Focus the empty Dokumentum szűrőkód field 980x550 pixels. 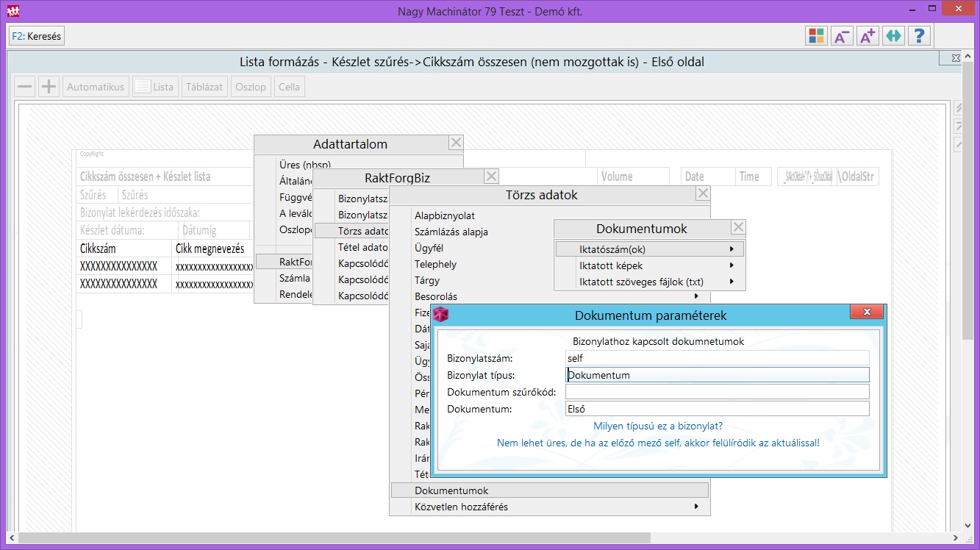pos(717,392)
